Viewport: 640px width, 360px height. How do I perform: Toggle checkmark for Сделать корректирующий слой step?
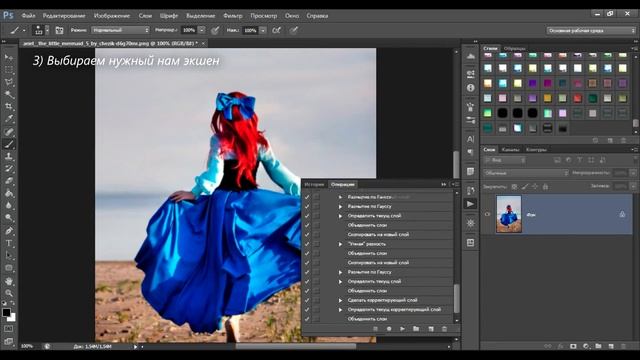tap(307, 300)
